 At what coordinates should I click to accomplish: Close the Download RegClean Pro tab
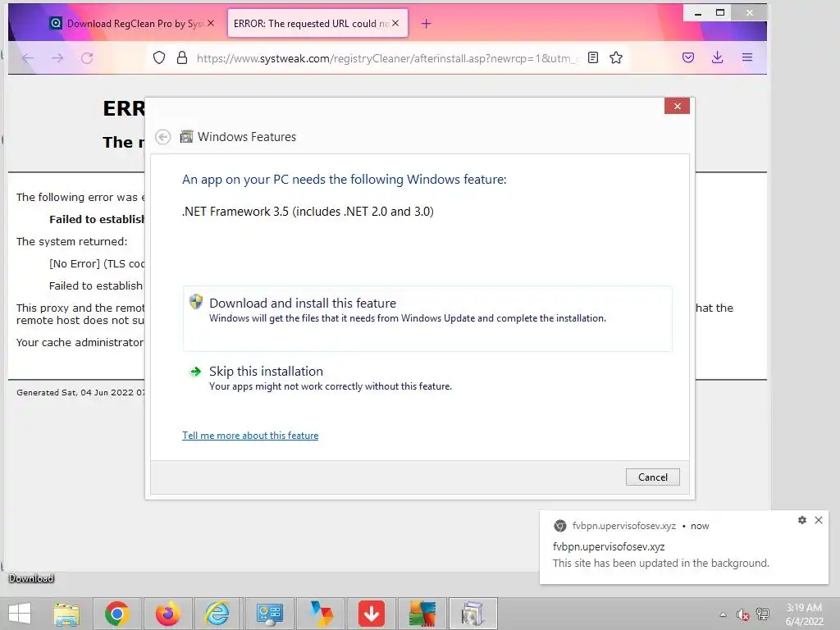[211, 23]
